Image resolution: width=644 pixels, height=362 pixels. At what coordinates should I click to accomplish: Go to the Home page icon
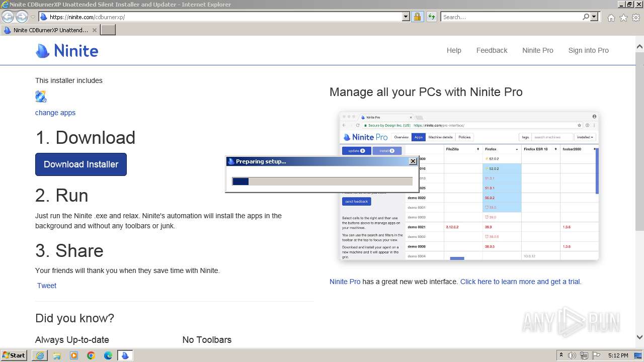(x=611, y=18)
